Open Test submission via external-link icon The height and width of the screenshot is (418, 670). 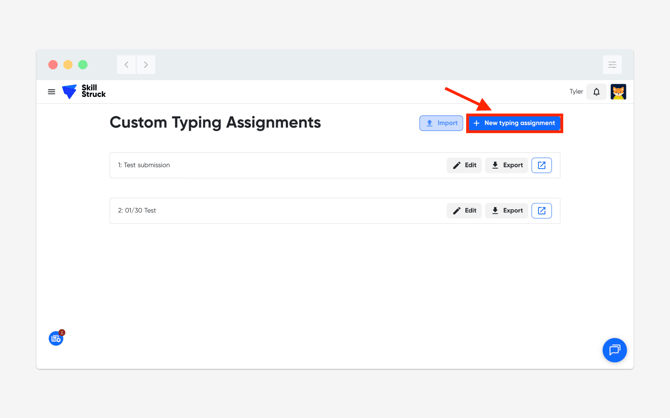[x=541, y=165]
